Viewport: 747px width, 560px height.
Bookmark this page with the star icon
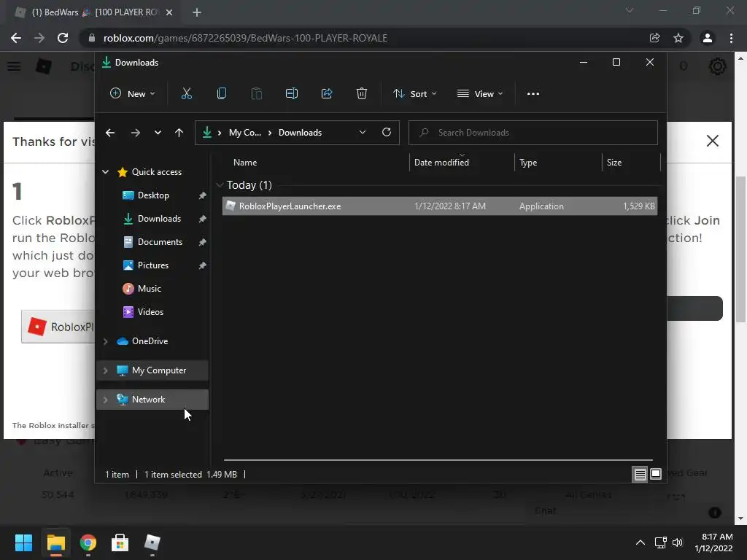(x=678, y=38)
